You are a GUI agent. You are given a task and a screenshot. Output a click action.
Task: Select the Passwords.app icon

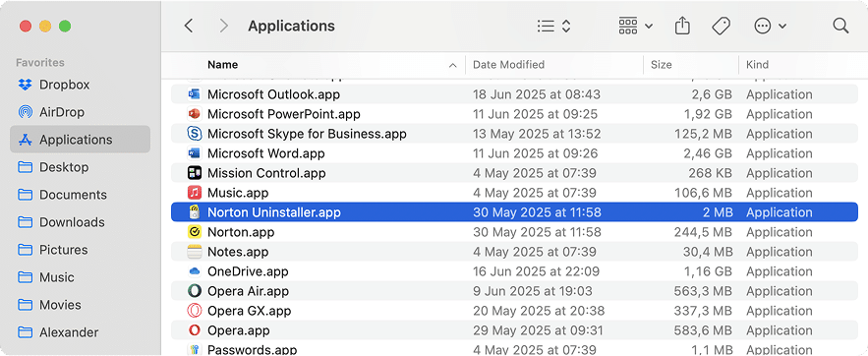tap(195, 350)
